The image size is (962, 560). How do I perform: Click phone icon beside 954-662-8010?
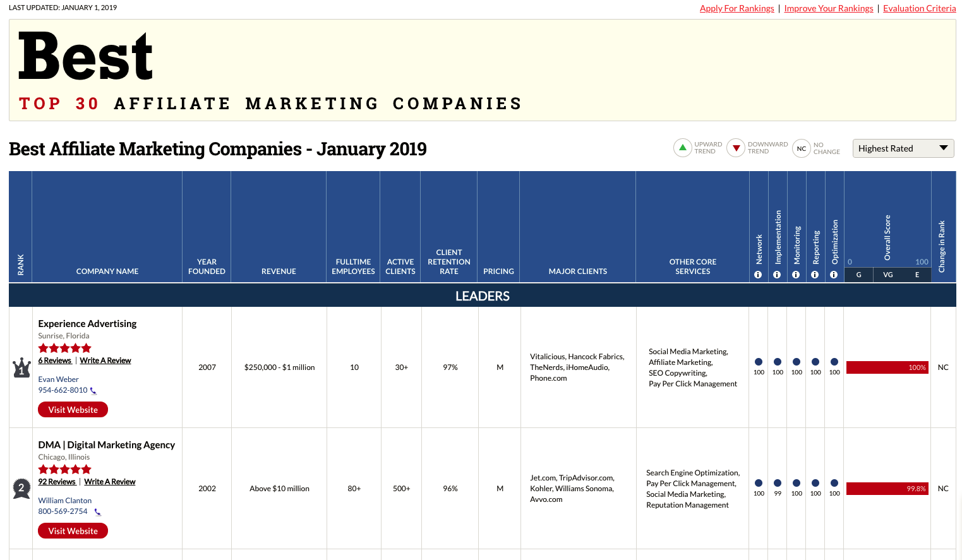click(93, 391)
